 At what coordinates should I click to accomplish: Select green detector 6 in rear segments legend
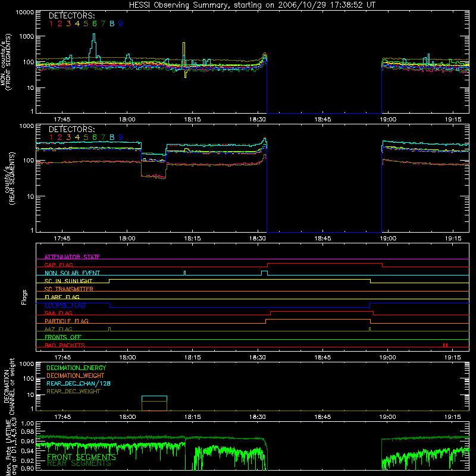pyautogui.click(x=95, y=137)
